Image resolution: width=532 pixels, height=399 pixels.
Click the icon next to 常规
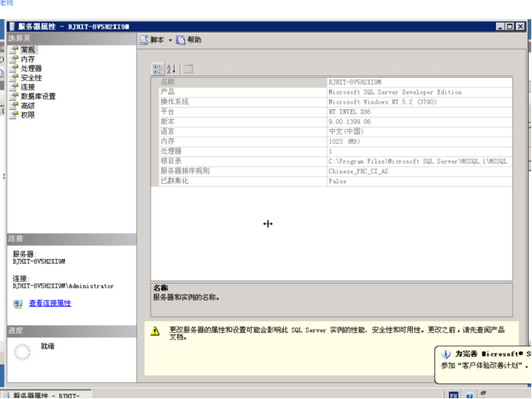click(14, 50)
